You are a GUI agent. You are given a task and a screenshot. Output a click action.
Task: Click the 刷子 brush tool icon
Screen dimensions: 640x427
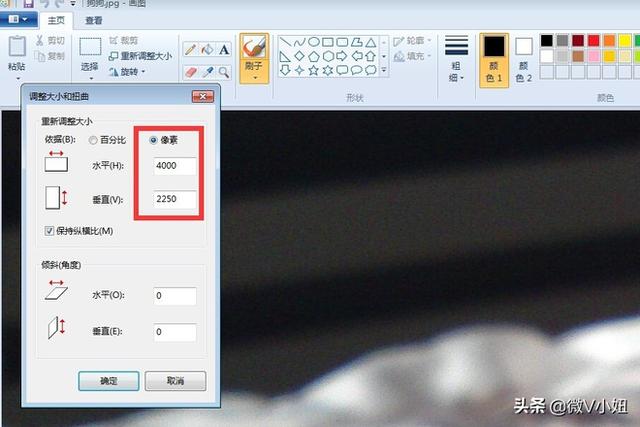point(254,48)
